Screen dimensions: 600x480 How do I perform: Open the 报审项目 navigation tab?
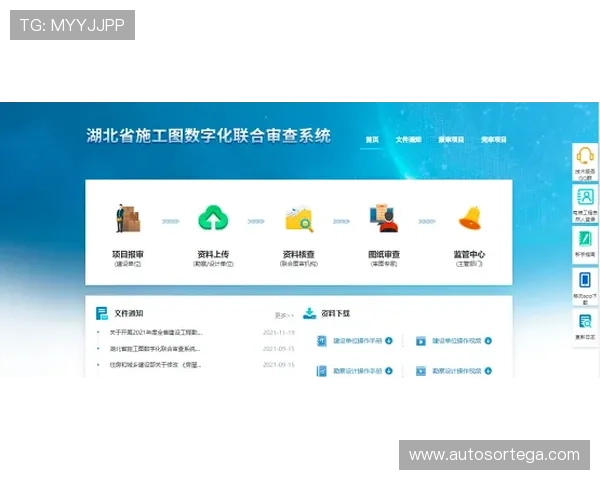(451, 140)
